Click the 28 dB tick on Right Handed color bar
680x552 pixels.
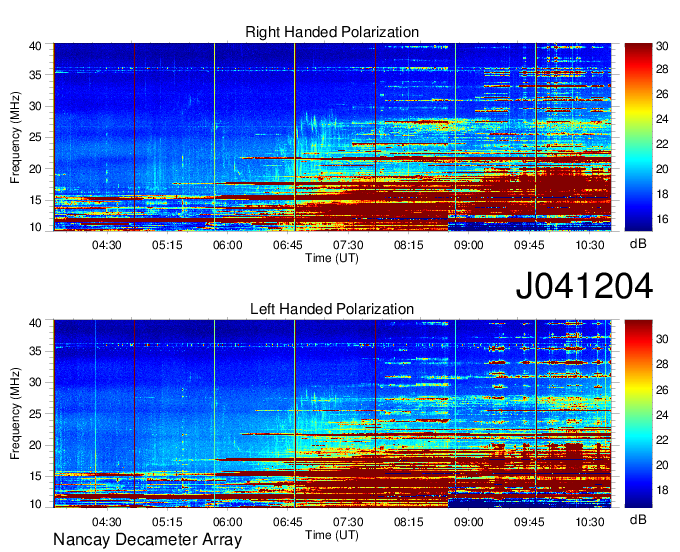(662, 69)
